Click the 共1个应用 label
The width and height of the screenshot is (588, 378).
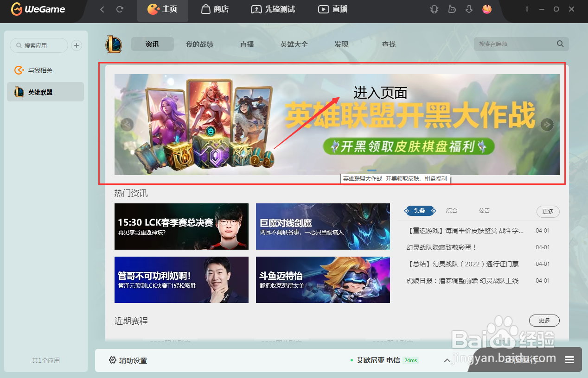pyautogui.click(x=45, y=360)
